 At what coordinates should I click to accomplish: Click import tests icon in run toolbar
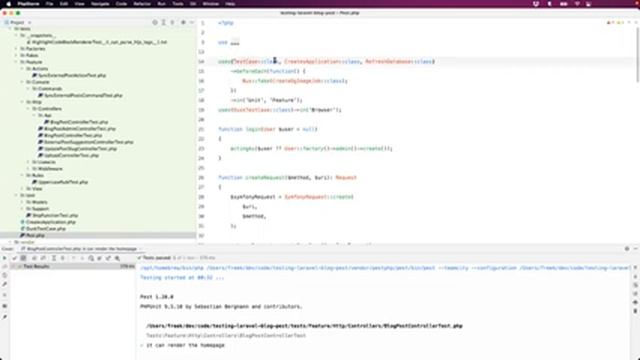pyautogui.click(x=100, y=258)
